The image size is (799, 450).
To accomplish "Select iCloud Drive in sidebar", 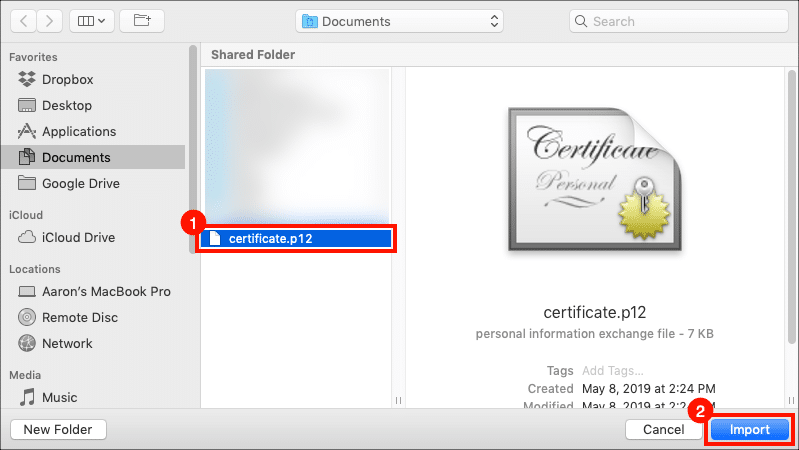I will coord(78,237).
